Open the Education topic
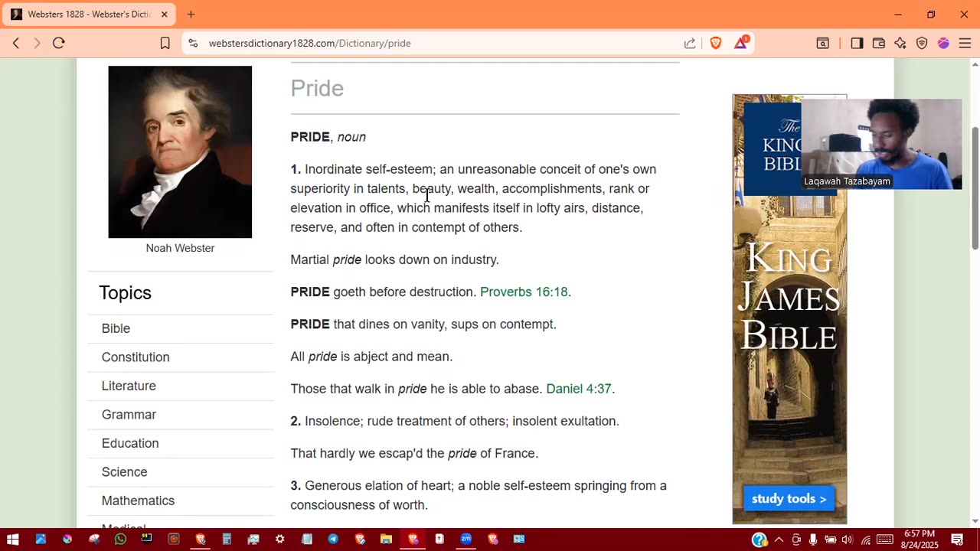 point(130,443)
